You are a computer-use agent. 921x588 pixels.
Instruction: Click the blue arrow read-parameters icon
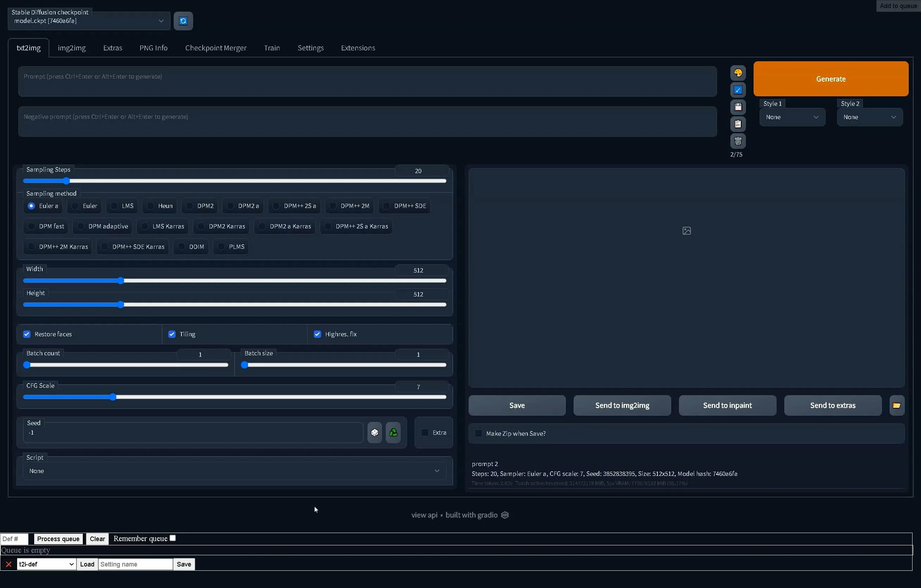[738, 90]
